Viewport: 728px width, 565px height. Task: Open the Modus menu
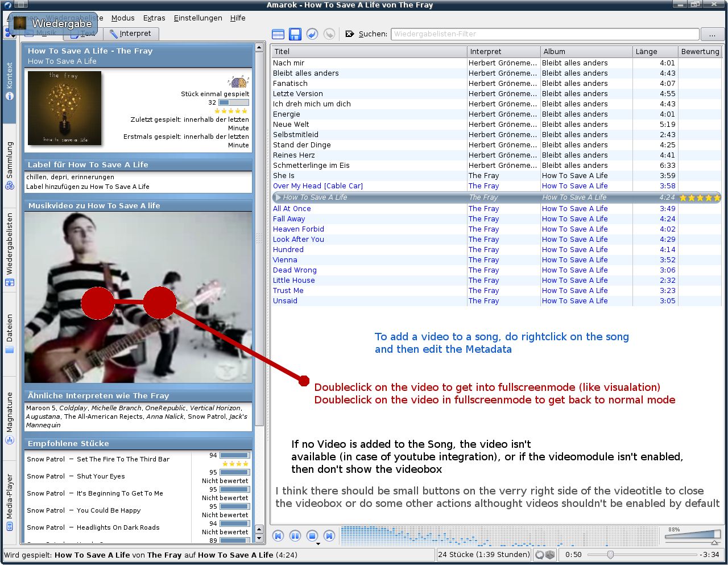coord(123,18)
